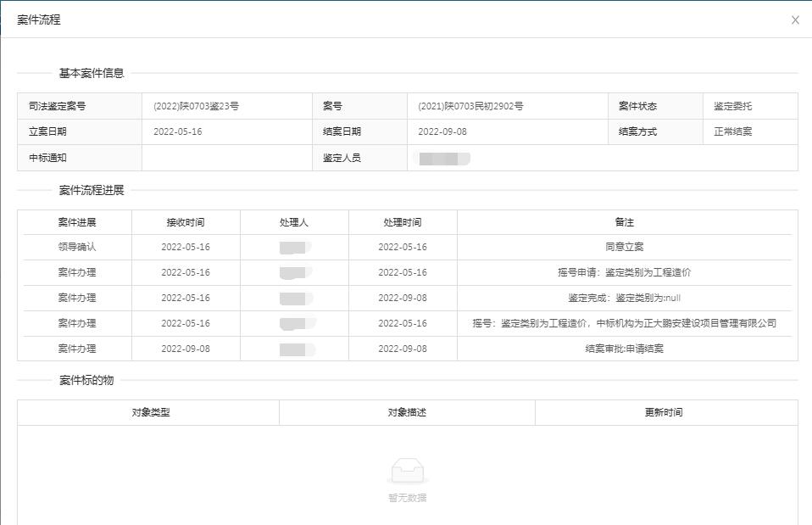Click the 接收时间 column header

pyautogui.click(x=185, y=222)
